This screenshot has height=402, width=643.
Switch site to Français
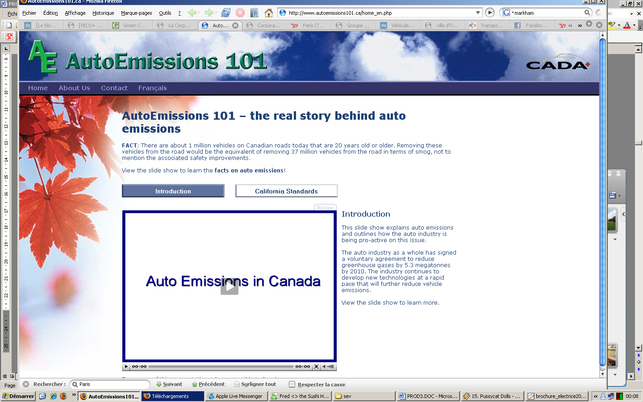(153, 88)
